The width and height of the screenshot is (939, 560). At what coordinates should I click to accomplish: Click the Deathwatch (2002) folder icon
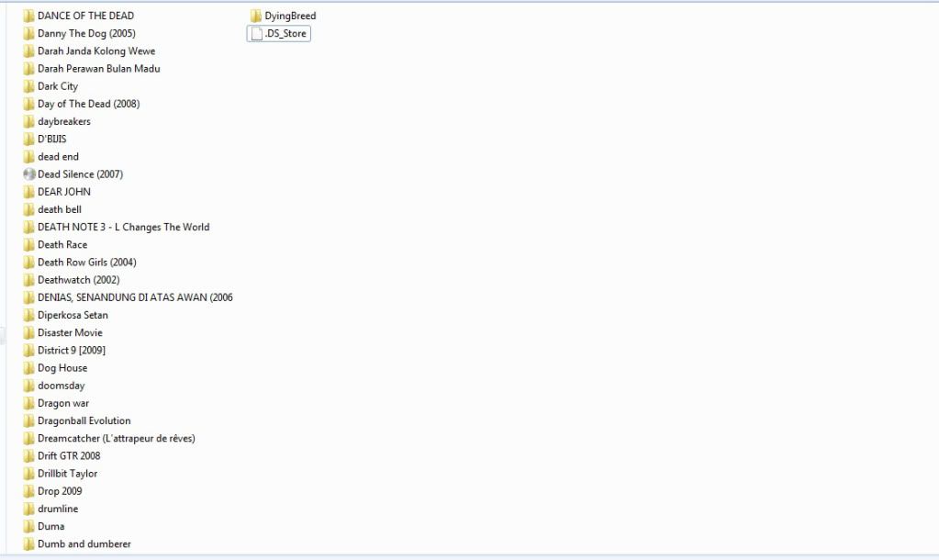[28, 280]
